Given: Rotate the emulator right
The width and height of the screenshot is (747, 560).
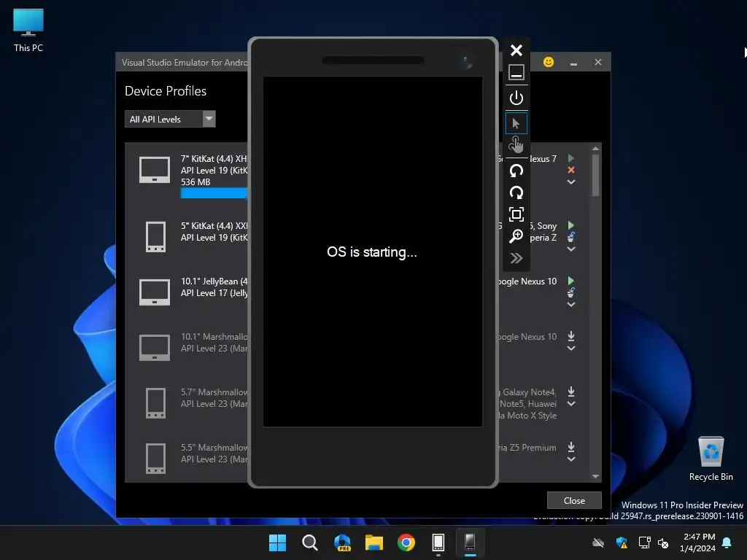Looking at the screenshot, I should 516,192.
